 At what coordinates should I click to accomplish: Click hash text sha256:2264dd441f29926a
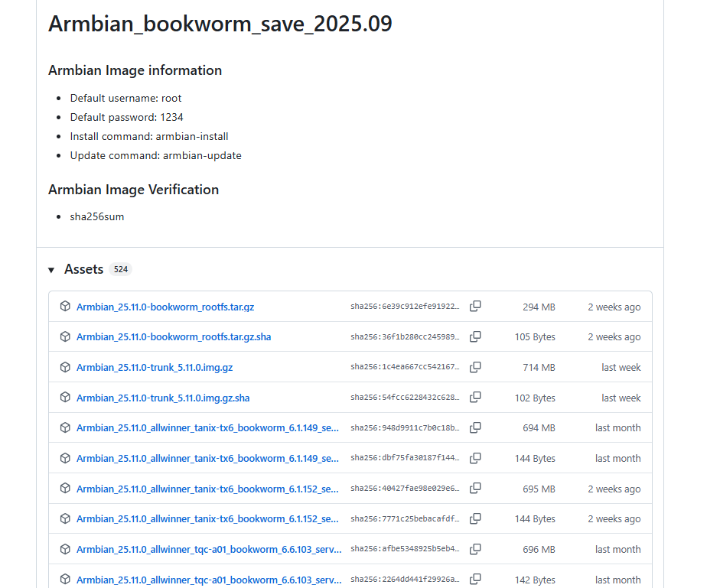click(405, 579)
